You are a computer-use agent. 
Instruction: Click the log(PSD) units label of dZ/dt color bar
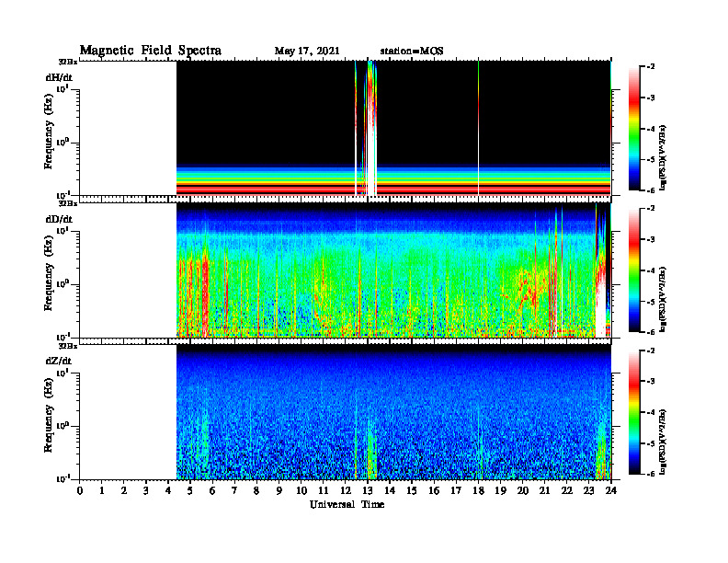point(663,441)
